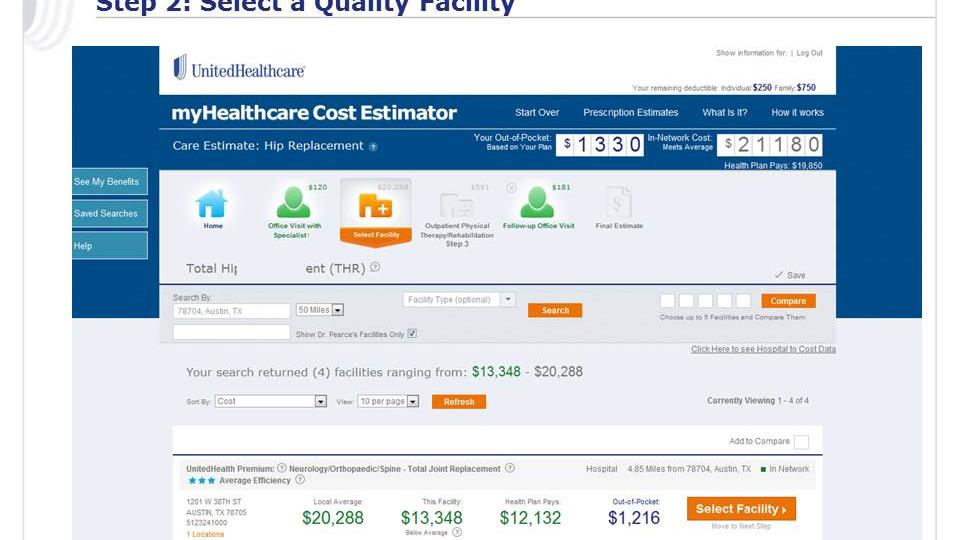Click the 1201 W 38TH ST address

pyautogui.click(x=214, y=501)
